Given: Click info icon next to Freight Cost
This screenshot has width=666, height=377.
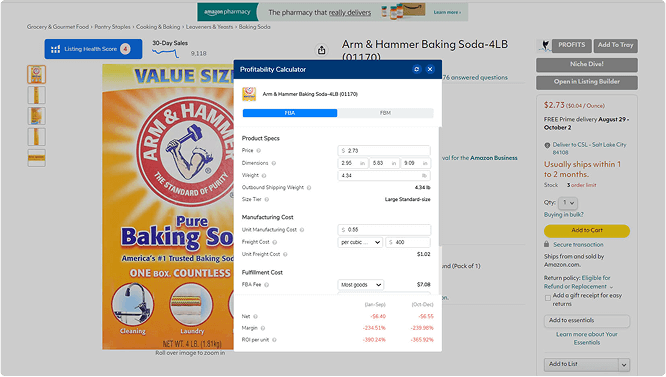Looking at the screenshot, I should [275, 242].
